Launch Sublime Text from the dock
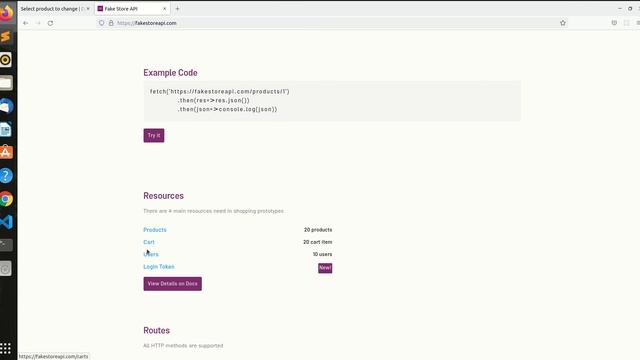Viewport: 640px width, 360px height. click(x=6, y=37)
